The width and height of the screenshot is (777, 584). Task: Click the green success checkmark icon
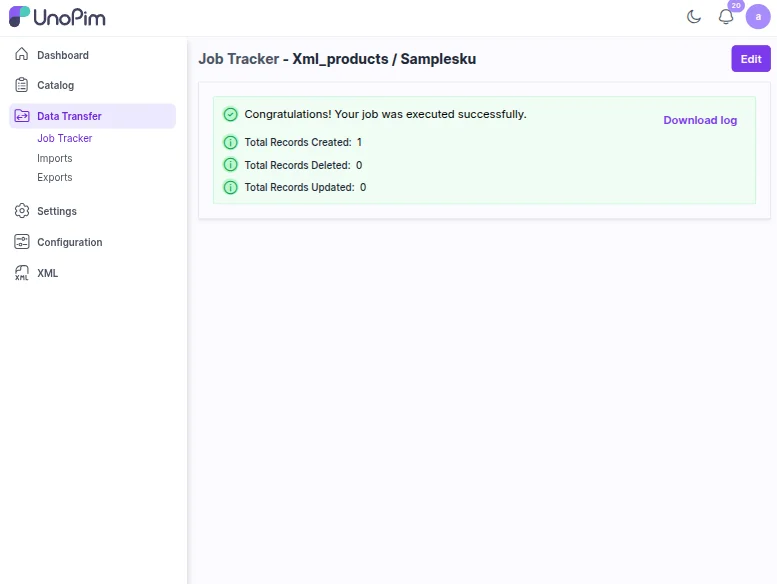click(230, 114)
